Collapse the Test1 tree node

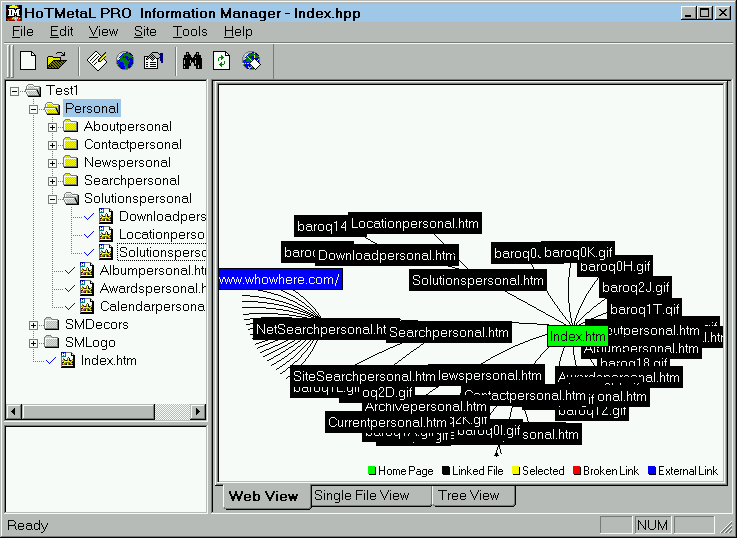pyautogui.click(x=15, y=91)
